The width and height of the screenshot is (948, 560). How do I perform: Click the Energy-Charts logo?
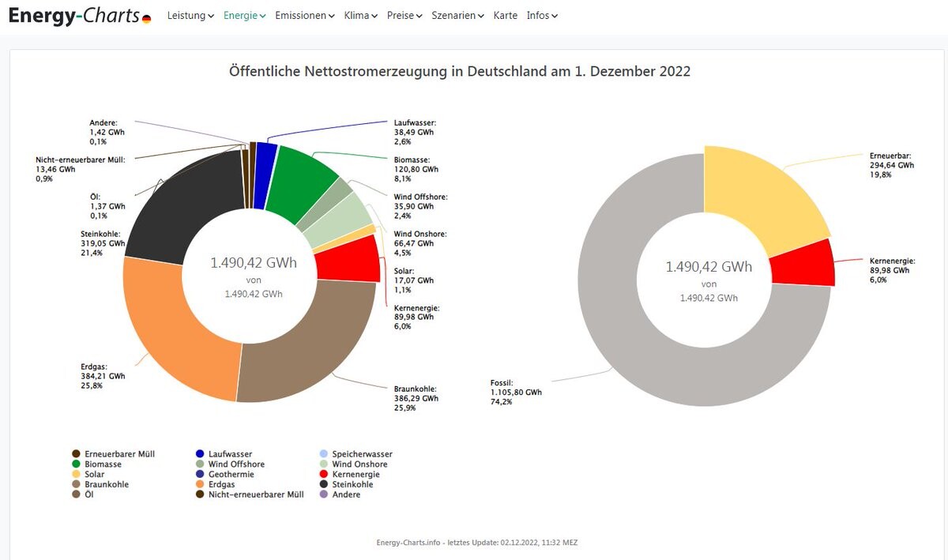pos(74,16)
